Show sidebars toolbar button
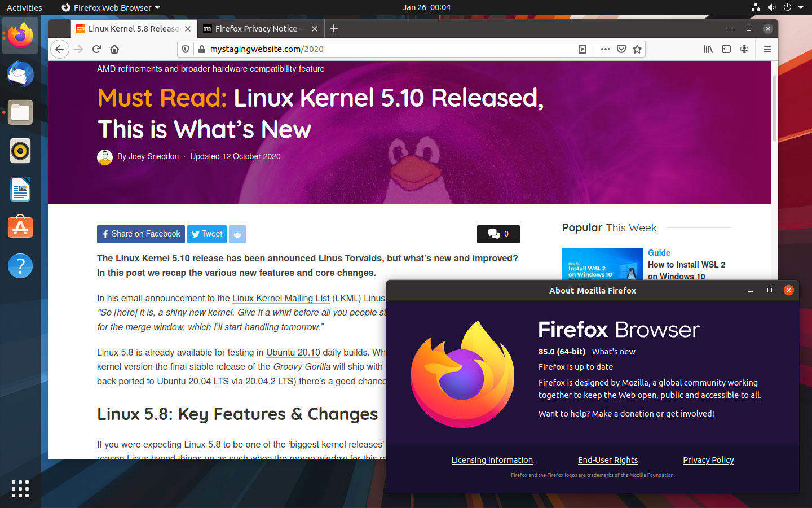 tap(726, 49)
